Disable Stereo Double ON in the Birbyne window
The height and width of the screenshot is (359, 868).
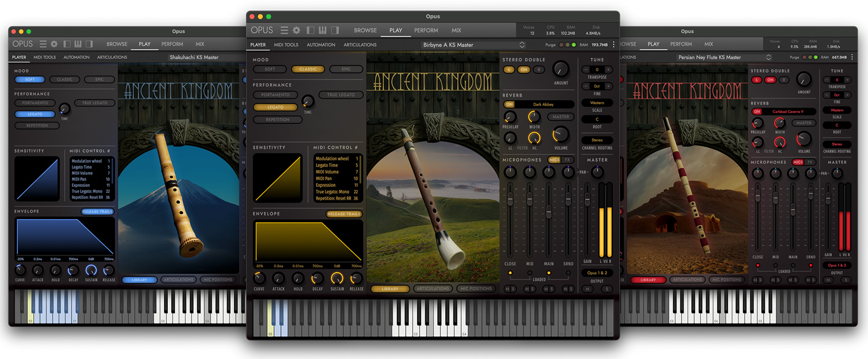point(523,70)
